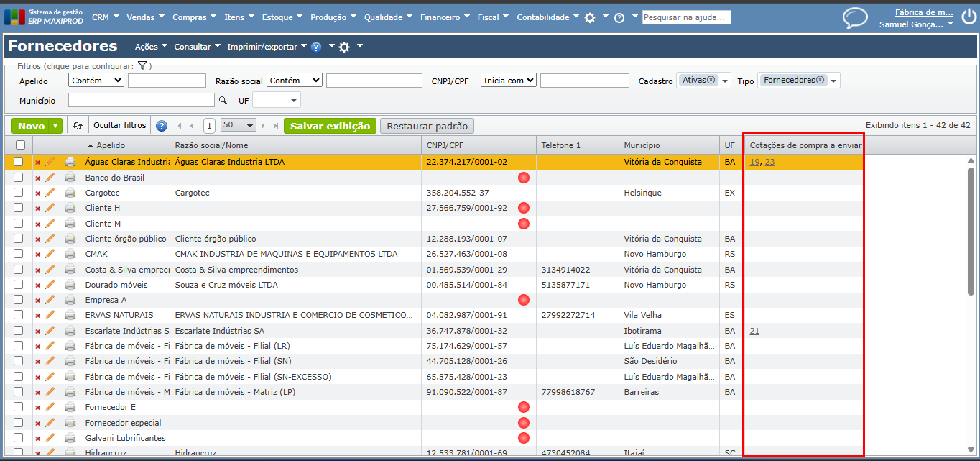Open the Financeiro menu
The width and height of the screenshot is (980, 461).
[444, 17]
